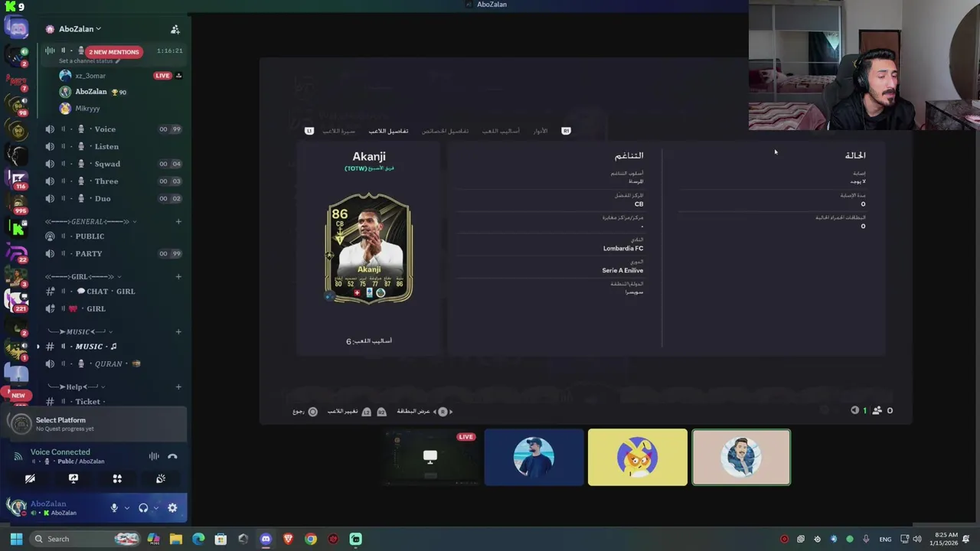Image resolution: width=980 pixels, height=551 pixels.
Task: Open noise suppression waveform icon in voice panel
Action: 154,456
